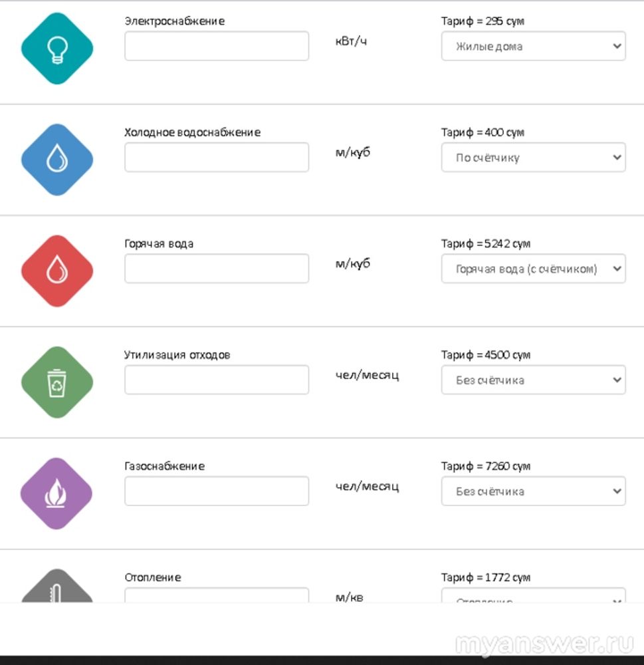The height and width of the screenshot is (665, 644).
Task: Open the Горячая вода (с счётчиком) dropdown
Action: pyautogui.click(x=533, y=269)
